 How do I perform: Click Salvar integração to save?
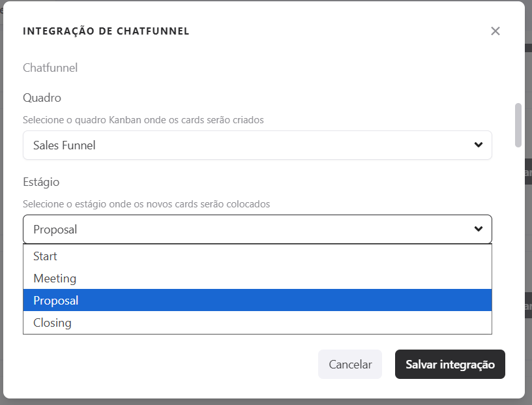pos(450,365)
